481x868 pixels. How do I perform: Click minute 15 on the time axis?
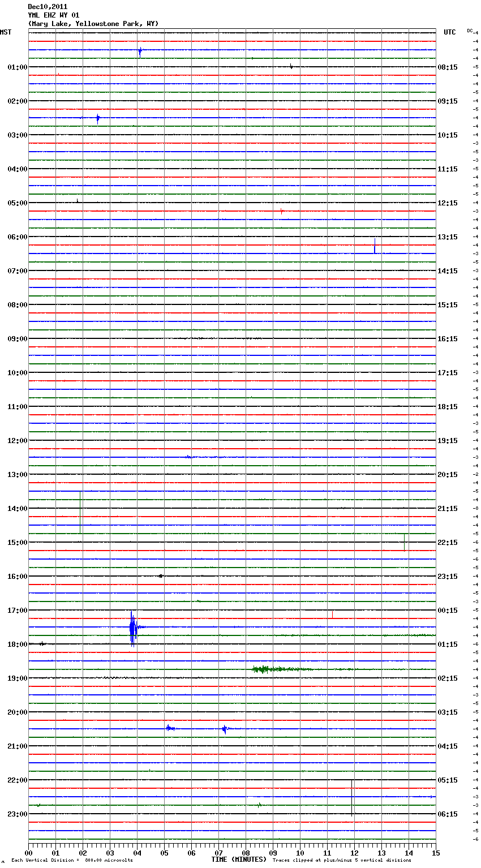click(436, 853)
